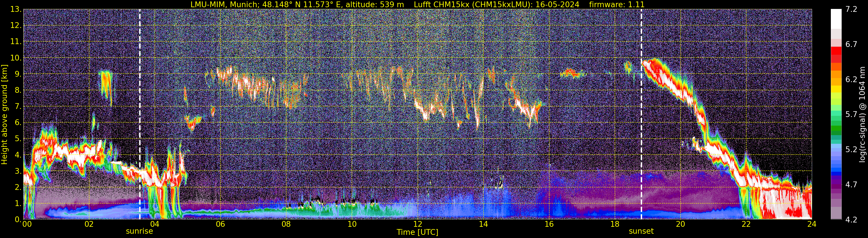
Task: Click the time axis tick "18"
Action: [x=614, y=224]
